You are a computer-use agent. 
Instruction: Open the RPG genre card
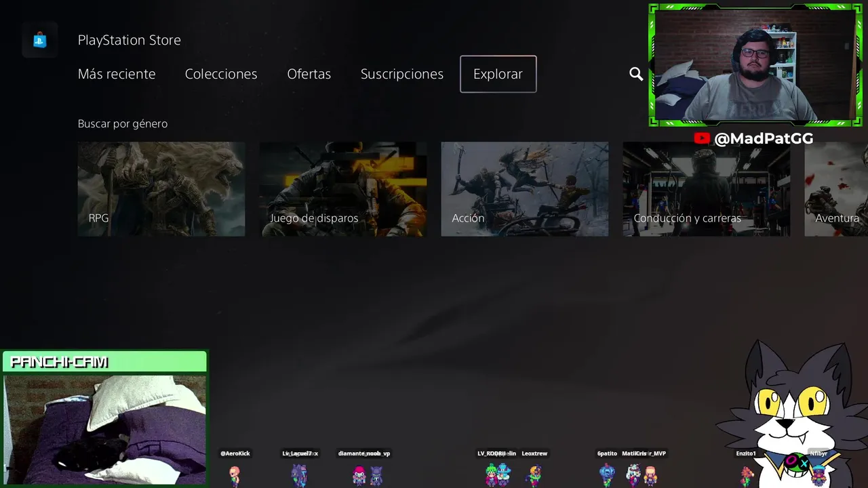(161, 189)
